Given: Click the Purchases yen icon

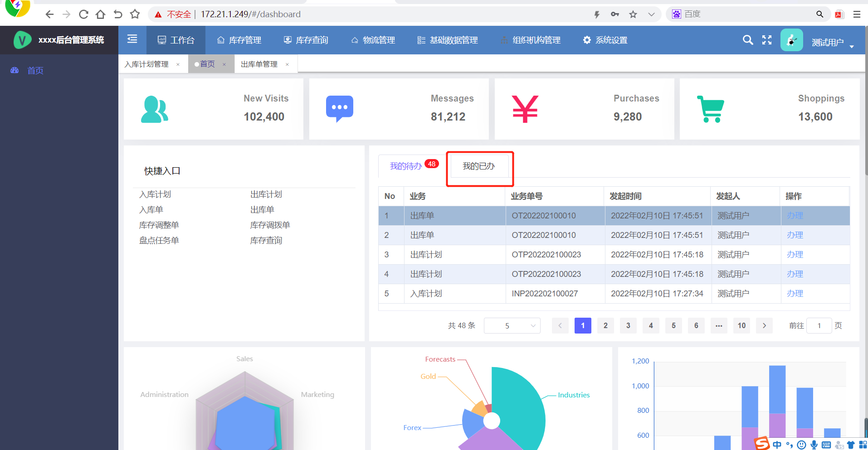Looking at the screenshot, I should pyautogui.click(x=525, y=109).
